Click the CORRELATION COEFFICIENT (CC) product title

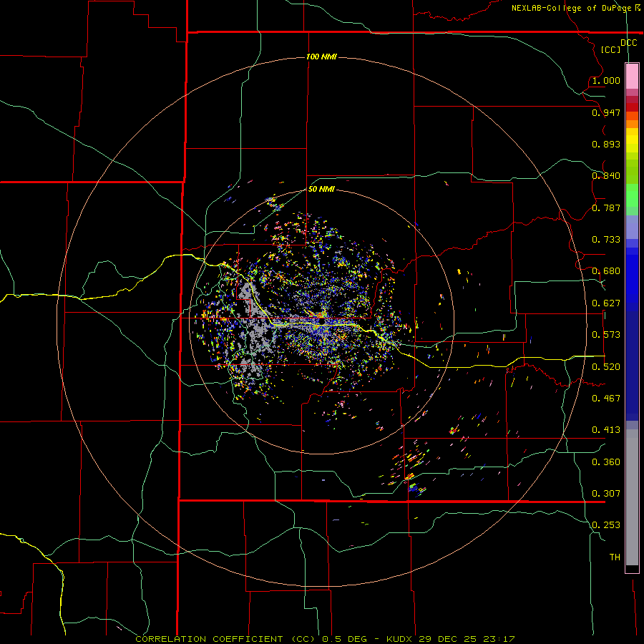coord(225,639)
